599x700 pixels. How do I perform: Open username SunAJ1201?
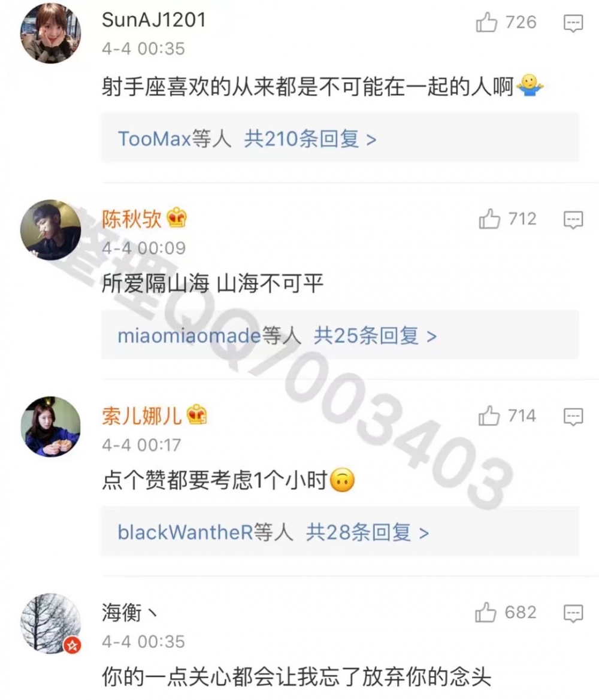click(154, 20)
